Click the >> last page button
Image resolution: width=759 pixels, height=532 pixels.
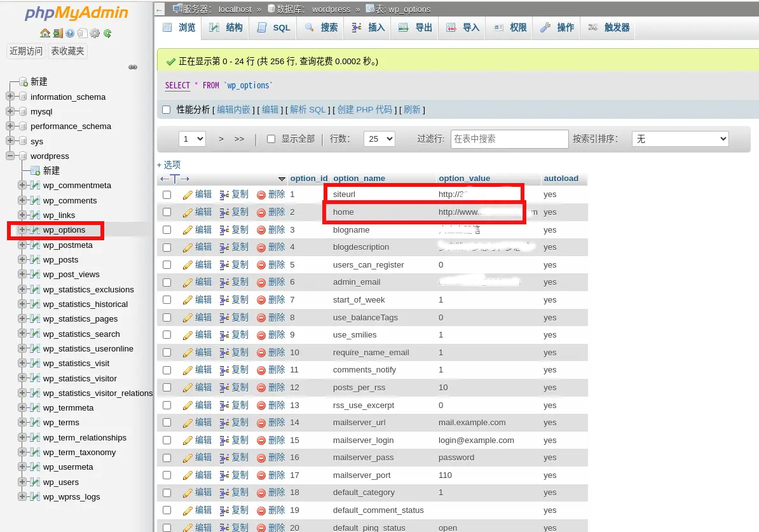pyautogui.click(x=239, y=139)
